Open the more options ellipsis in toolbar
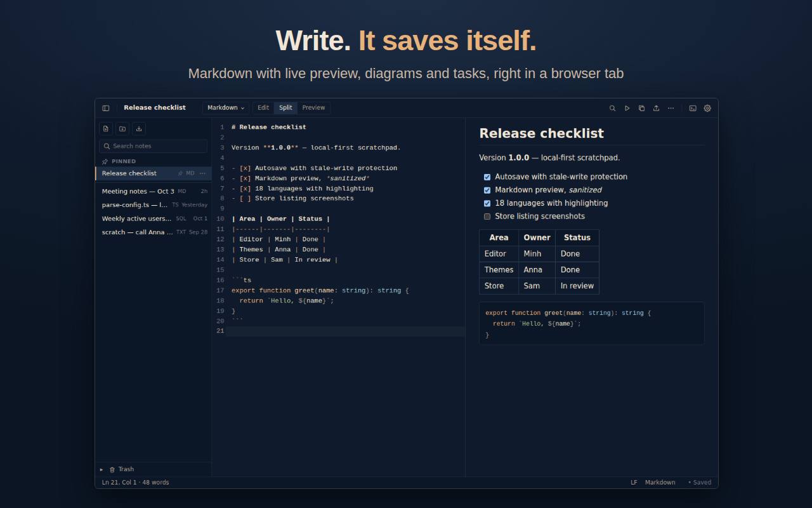 point(671,108)
